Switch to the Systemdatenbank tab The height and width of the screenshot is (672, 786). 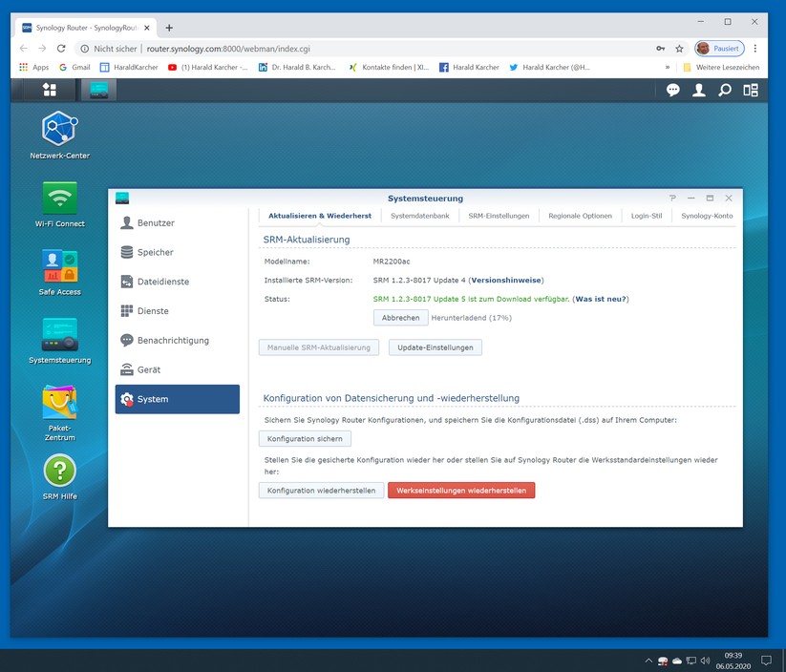pyautogui.click(x=419, y=216)
